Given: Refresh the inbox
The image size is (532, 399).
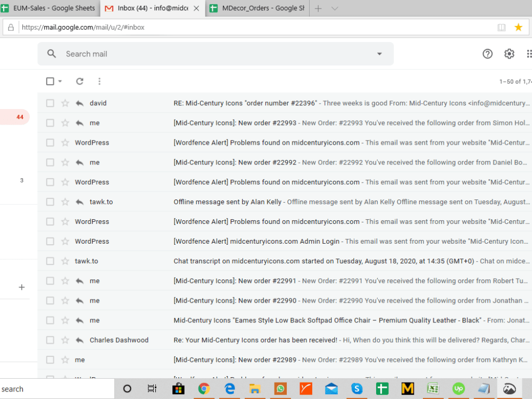Looking at the screenshot, I should point(79,81).
